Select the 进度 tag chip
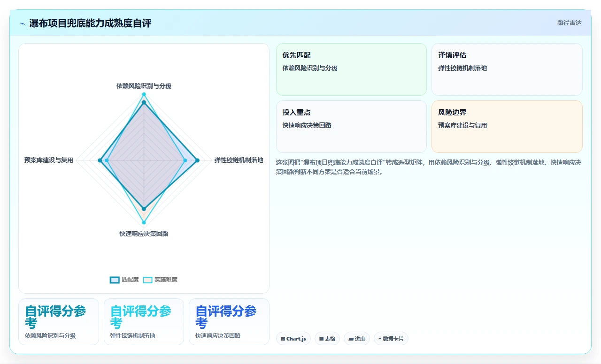This screenshot has width=601, height=364. (357, 339)
